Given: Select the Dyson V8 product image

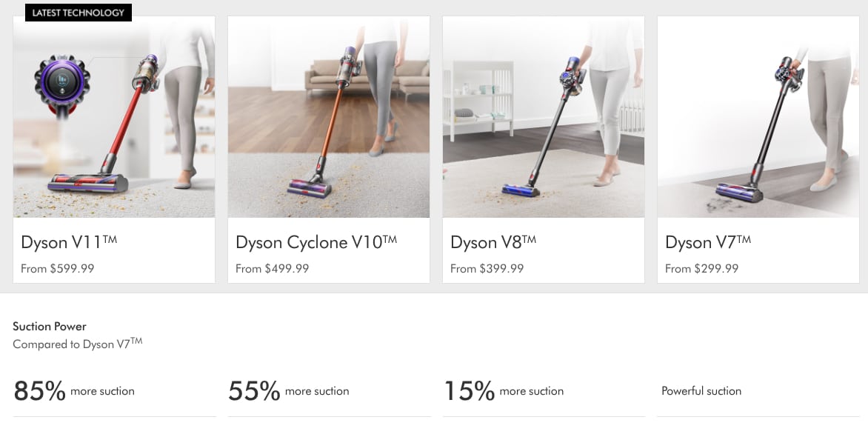Looking at the screenshot, I should pos(543,117).
